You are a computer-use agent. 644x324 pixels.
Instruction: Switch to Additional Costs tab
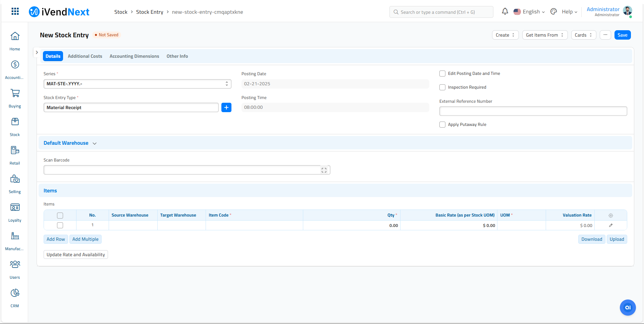(85, 56)
